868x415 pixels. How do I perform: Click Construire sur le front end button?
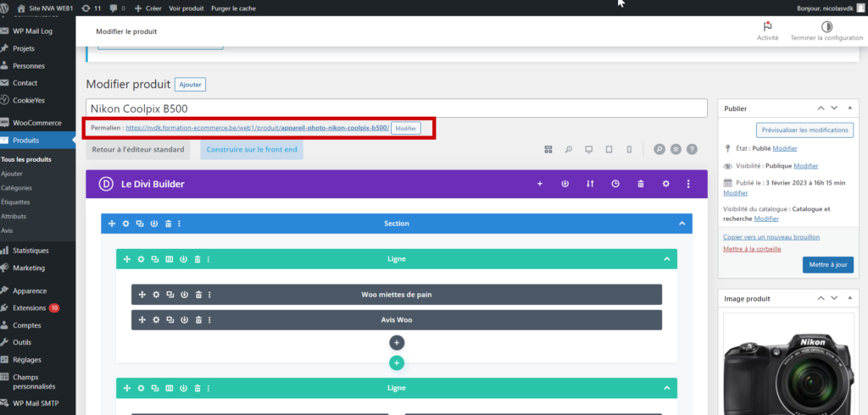point(252,149)
